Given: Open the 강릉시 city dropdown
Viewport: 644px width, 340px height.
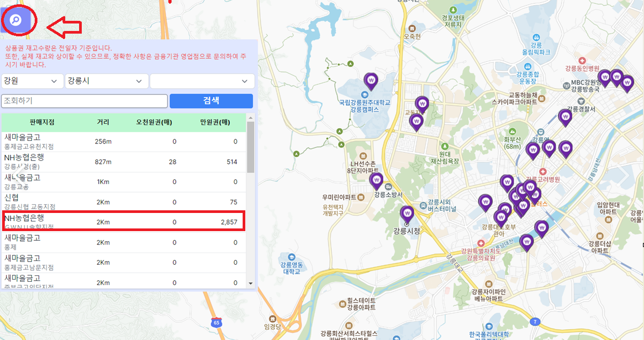Looking at the screenshot, I should pyautogui.click(x=106, y=81).
